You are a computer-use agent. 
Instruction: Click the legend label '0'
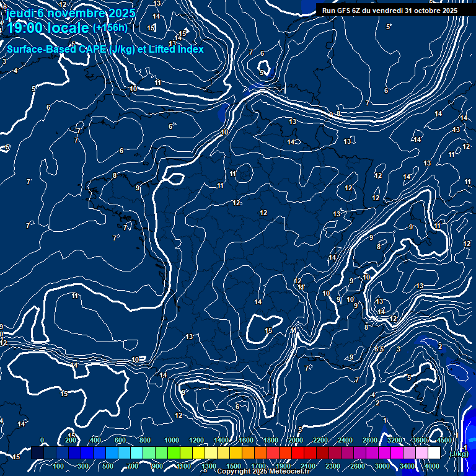(42, 440)
